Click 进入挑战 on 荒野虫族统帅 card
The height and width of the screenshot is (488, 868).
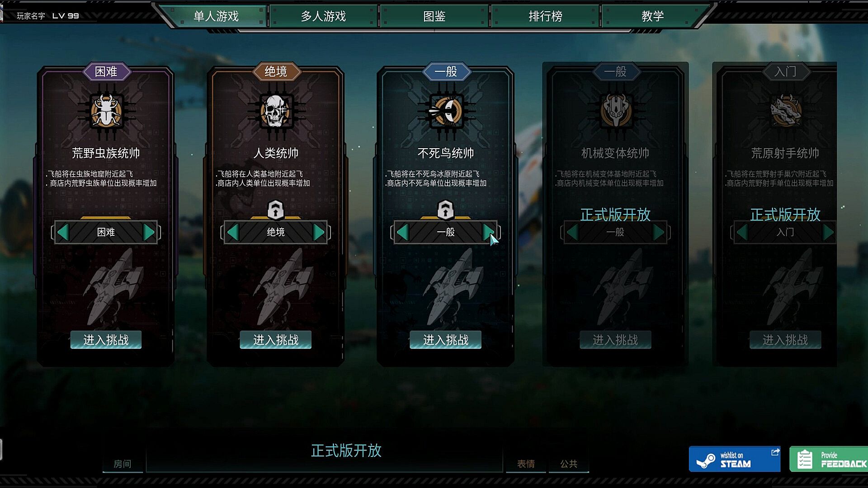click(x=106, y=340)
